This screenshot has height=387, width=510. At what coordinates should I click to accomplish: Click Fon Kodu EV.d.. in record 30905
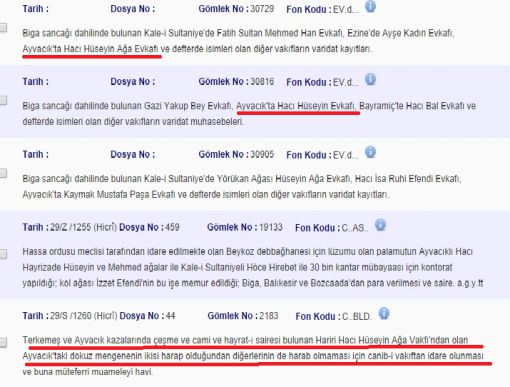coord(322,155)
